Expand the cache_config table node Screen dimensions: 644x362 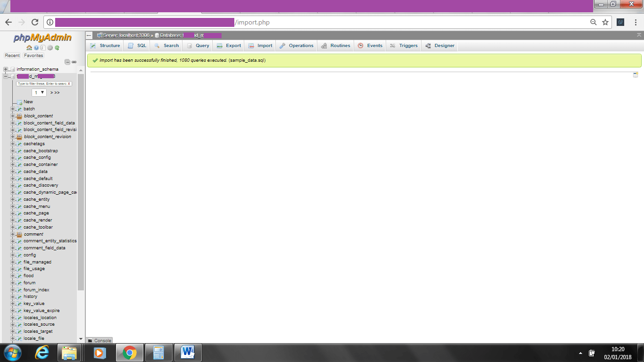(x=13, y=157)
